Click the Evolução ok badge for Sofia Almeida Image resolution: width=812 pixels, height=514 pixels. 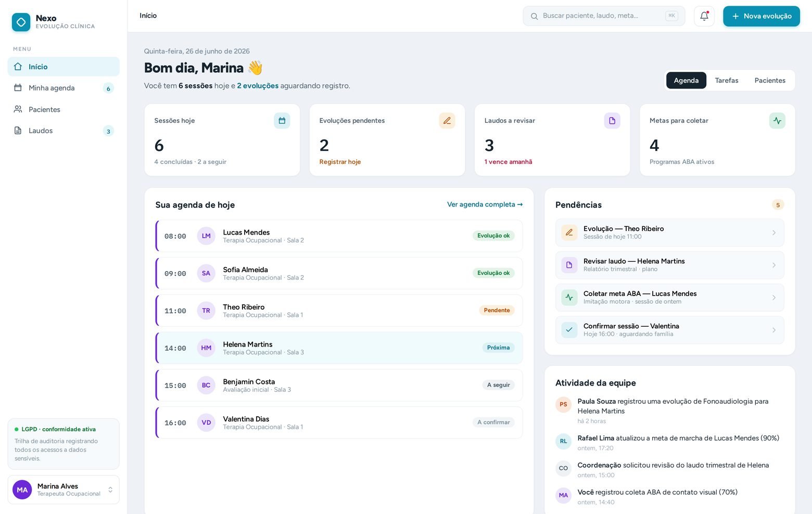click(x=493, y=273)
